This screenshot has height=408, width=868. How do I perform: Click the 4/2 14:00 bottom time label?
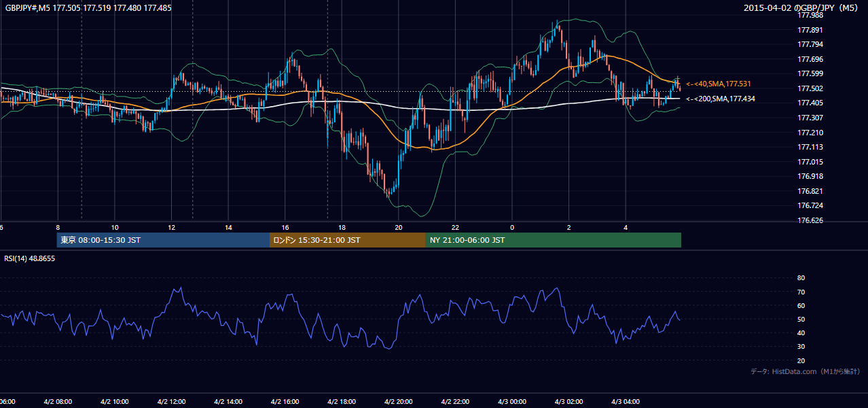pos(228,401)
